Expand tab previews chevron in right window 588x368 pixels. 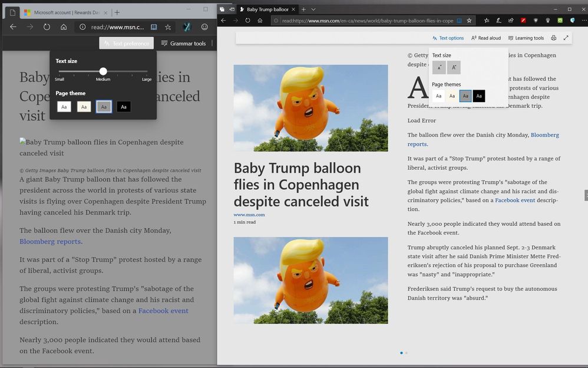coord(313,9)
